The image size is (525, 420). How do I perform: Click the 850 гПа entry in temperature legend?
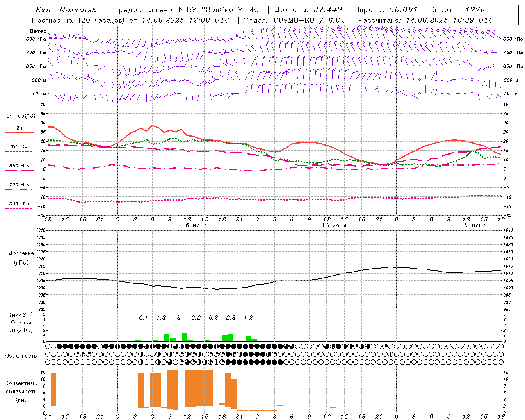pyautogui.click(x=19, y=166)
